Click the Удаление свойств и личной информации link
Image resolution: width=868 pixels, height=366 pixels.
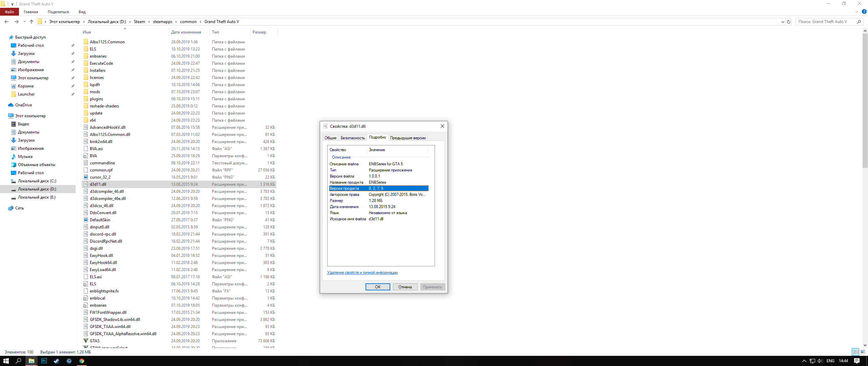pyautogui.click(x=362, y=272)
